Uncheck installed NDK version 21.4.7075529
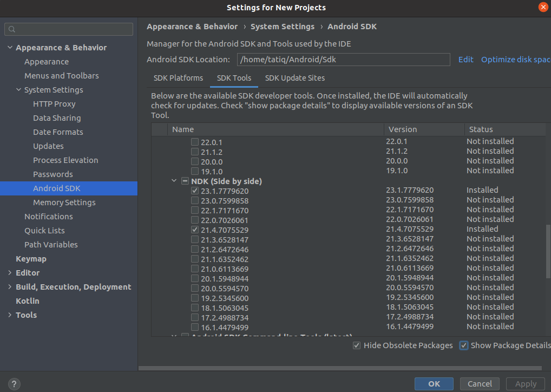This screenshot has width=551, height=392. 194,229
